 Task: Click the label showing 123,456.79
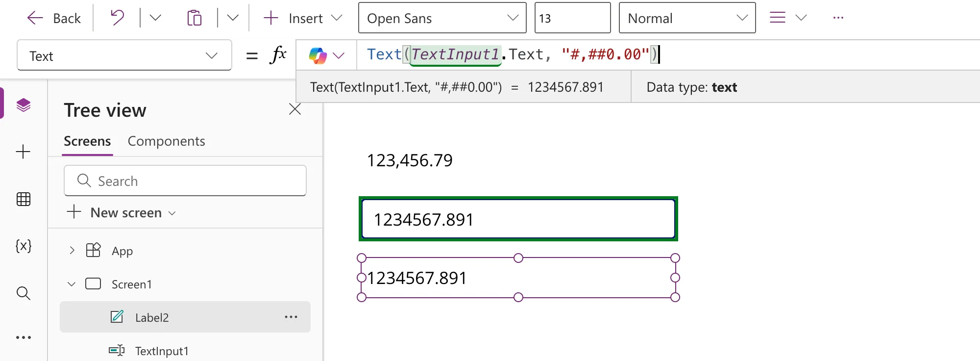point(410,160)
